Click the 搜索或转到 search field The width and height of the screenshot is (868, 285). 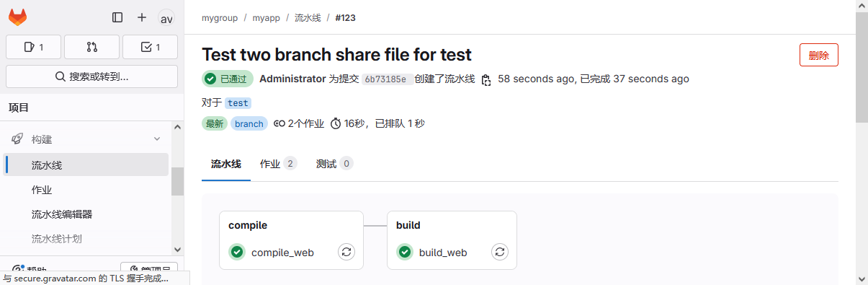point(91,76)
